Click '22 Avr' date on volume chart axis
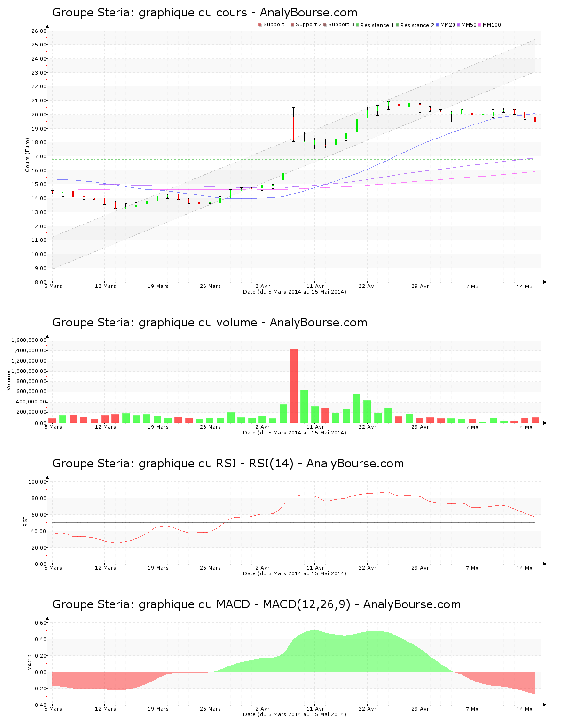Image resolution: width=564 pixels, height=728 pixels. pyautogui.click(x=368, y=427)
